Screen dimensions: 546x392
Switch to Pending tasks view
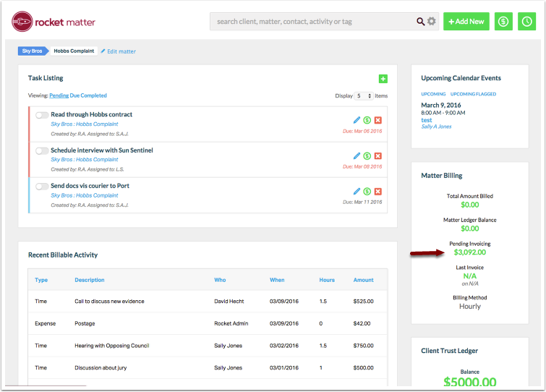59,95
